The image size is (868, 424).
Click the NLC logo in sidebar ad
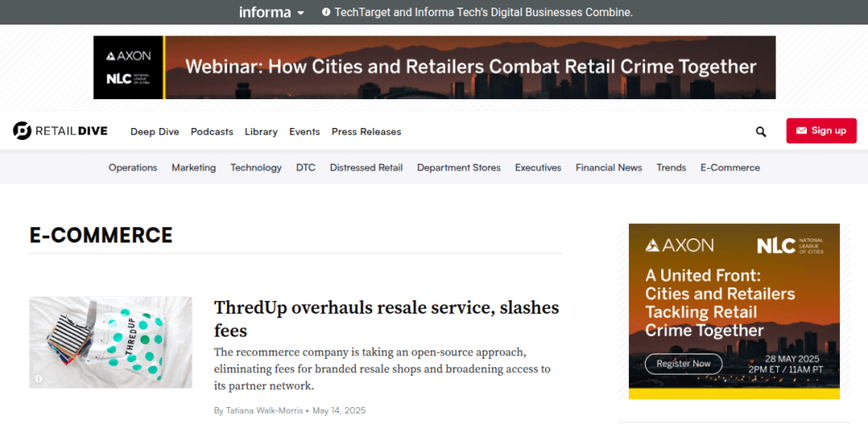(790, 246)
